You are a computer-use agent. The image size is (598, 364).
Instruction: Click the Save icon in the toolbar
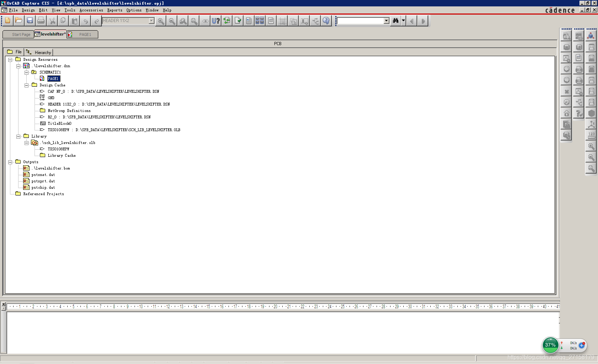[x=30, y=21]
